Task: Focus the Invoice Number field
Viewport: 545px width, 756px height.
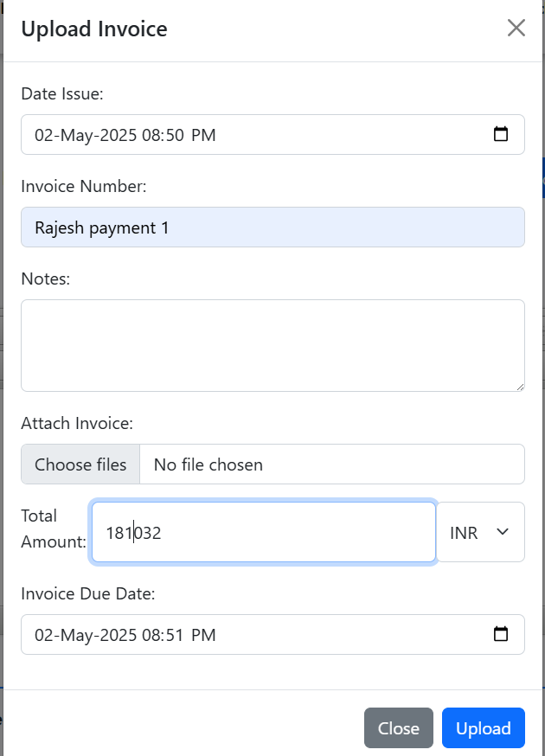Action: point(273,227)
